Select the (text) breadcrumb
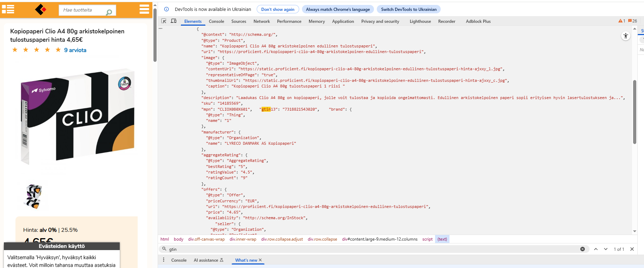Image resolution: width=644 pixels, height=268 pixels. click(x=442, y=239)
